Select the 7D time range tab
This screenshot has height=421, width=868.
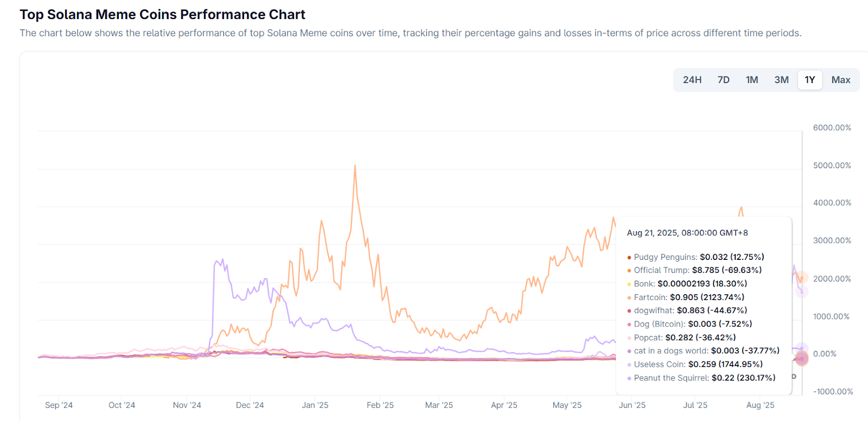coord(723,80)
